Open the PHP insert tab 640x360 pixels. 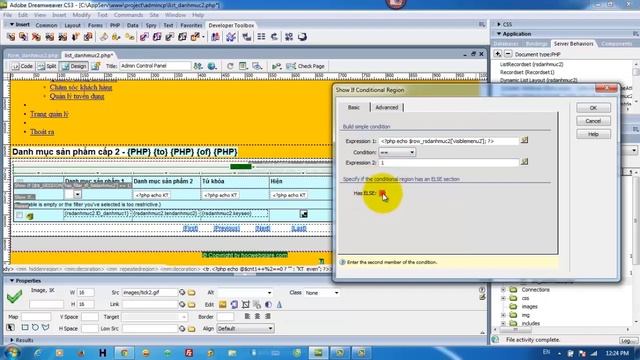[115, 25]
